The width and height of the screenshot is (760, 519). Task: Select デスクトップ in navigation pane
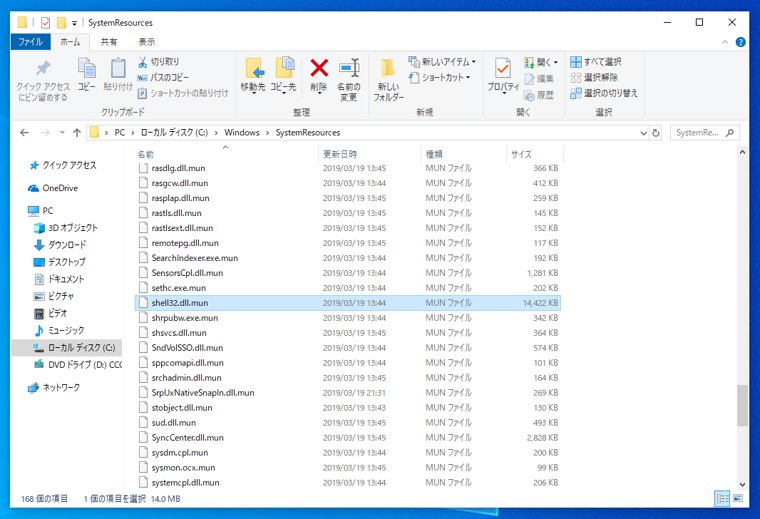click(x=60, y=262)
